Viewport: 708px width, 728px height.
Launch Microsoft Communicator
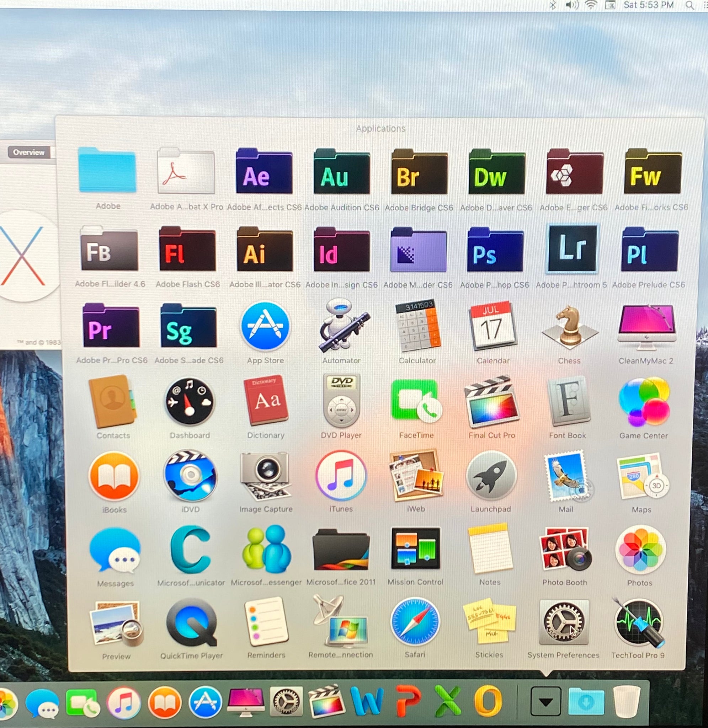click(x=191, y=550)
